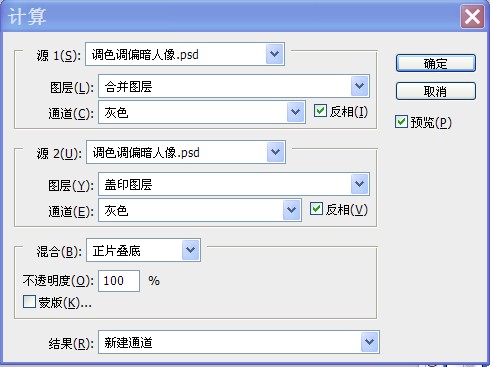Open the 图层(L) dropdown showing 合并图层

[234, 86]
